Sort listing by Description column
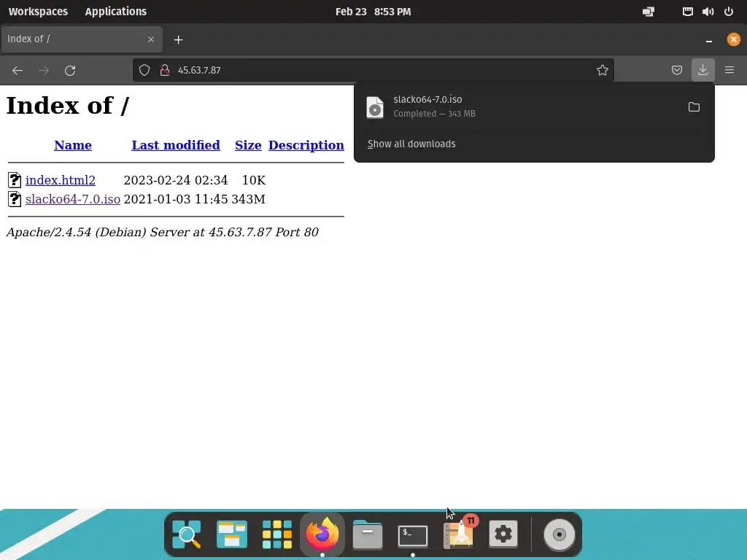747x560 pixels. 306,145
